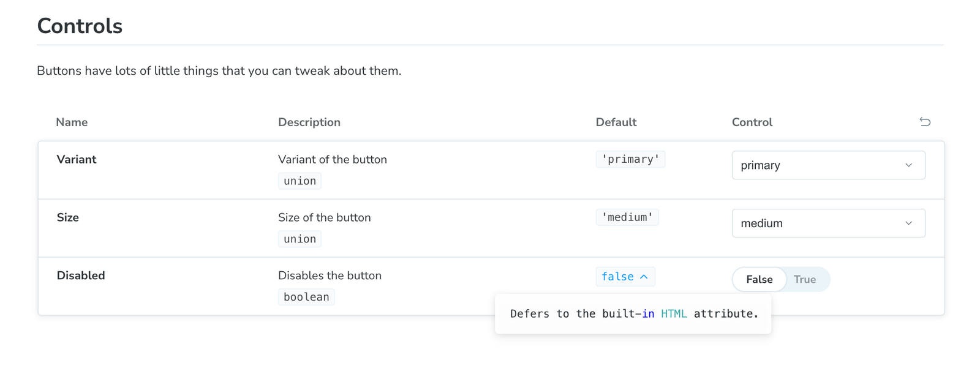Click the boolean type badge under Disabled
Image resolution: width=980 pixels, height=371 pixels.
[x=306, y=296]
